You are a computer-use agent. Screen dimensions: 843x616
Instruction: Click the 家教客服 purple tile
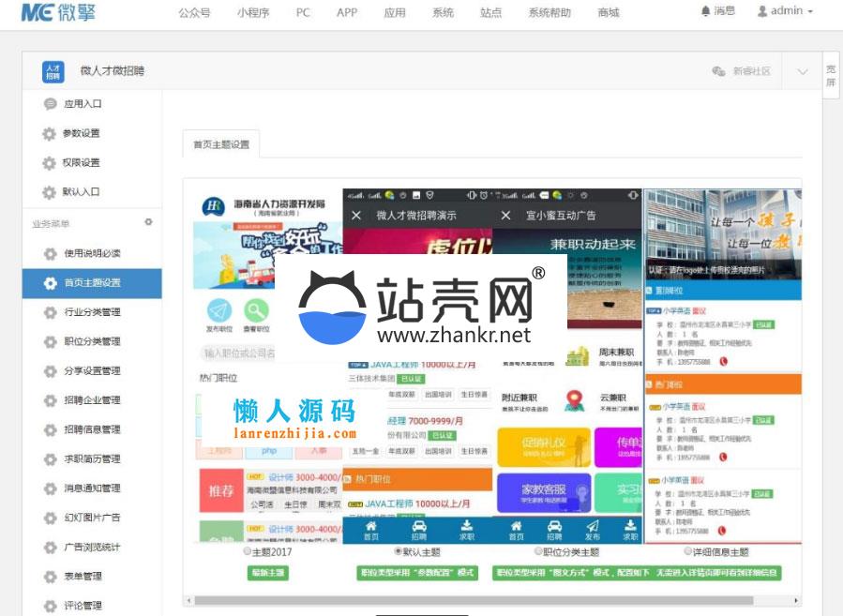click(544, 493)
